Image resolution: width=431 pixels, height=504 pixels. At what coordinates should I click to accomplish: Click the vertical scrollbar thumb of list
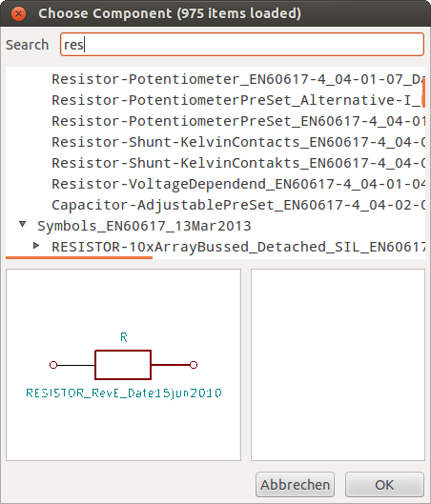[x=423, y=92]
